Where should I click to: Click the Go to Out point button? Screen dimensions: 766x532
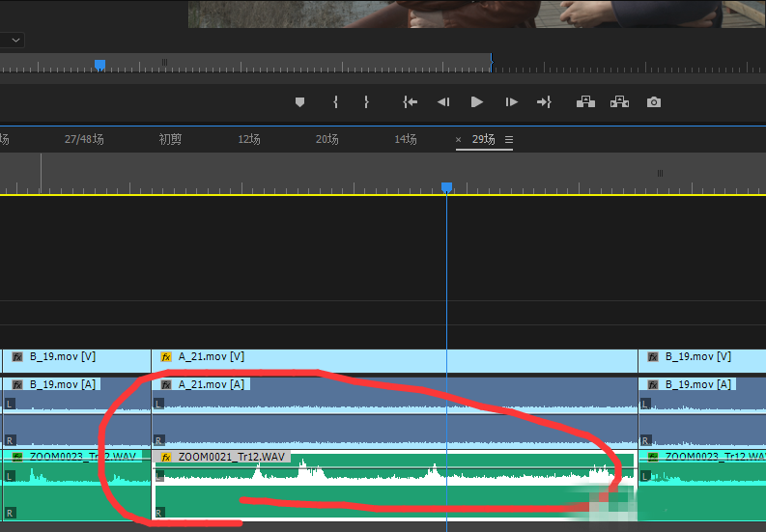click(544, 102)
